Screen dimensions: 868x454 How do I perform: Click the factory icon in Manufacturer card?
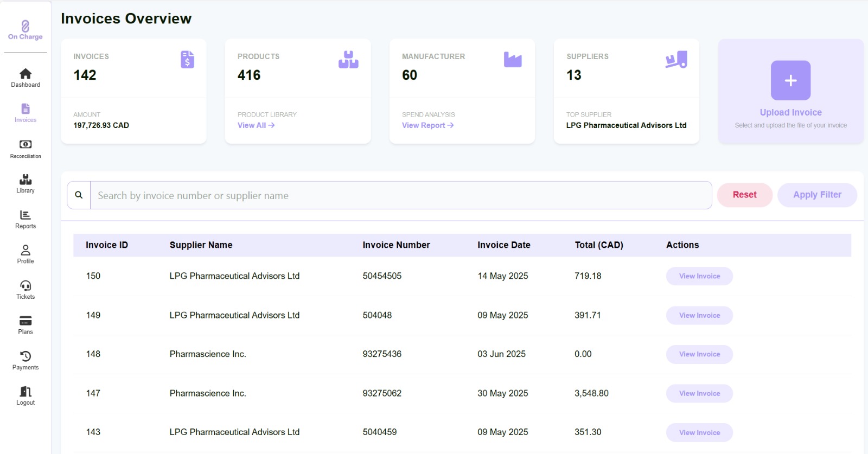pyautogui.click(x=513, y=60)
